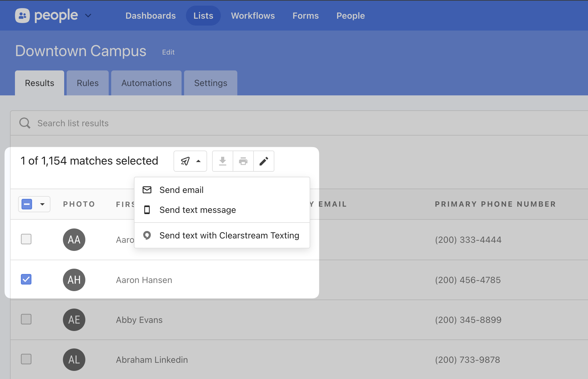
Task: Click the download list icon
Action: tap(222, 161)
